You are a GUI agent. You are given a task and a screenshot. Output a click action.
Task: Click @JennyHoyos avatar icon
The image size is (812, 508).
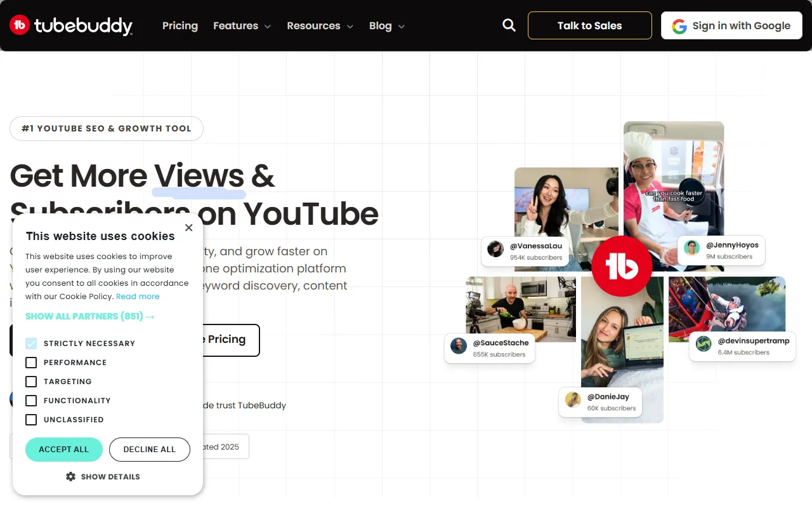pos(692,248)
